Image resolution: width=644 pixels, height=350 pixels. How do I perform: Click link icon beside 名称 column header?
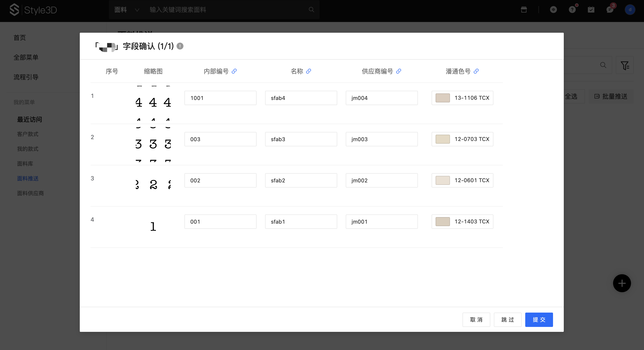tap(309, 71)
